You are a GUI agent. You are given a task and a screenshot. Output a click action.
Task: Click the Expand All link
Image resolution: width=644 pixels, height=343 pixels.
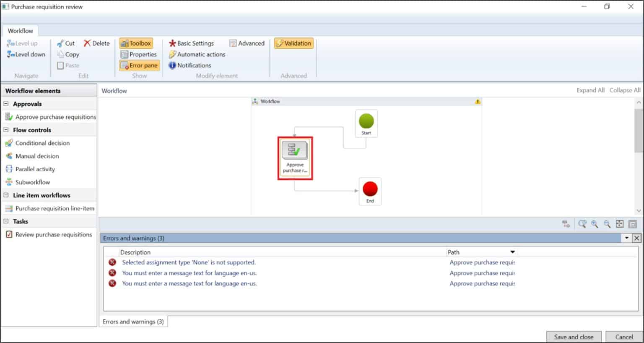[x=590, y=90]
